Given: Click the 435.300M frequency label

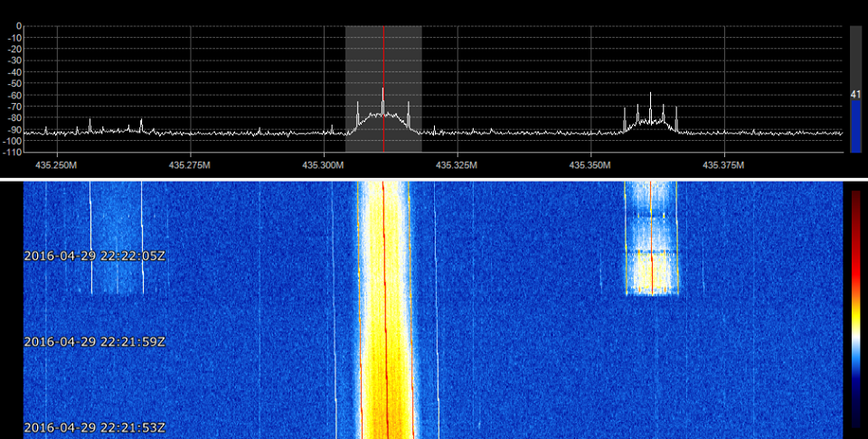Looking at the screenshot, I should pos(324,165).
